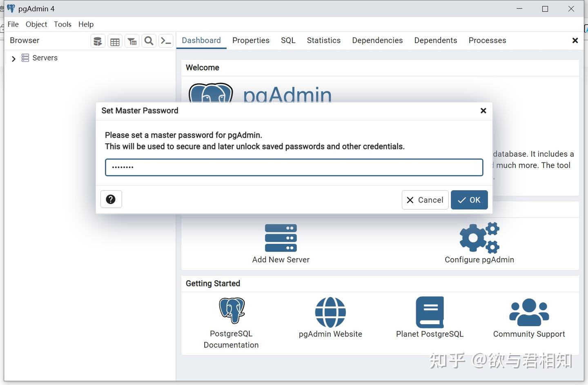Cancel the Set Master Password dialog

pyautogui.click(x=425, y=200)
